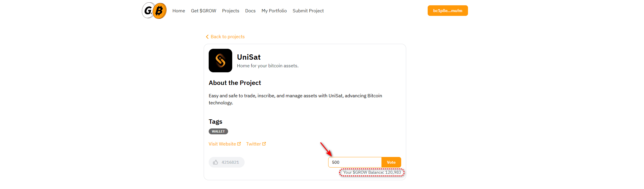Click external link icon beside Visit Website
Screen dimensions: 644x189
tap(239, 144)
